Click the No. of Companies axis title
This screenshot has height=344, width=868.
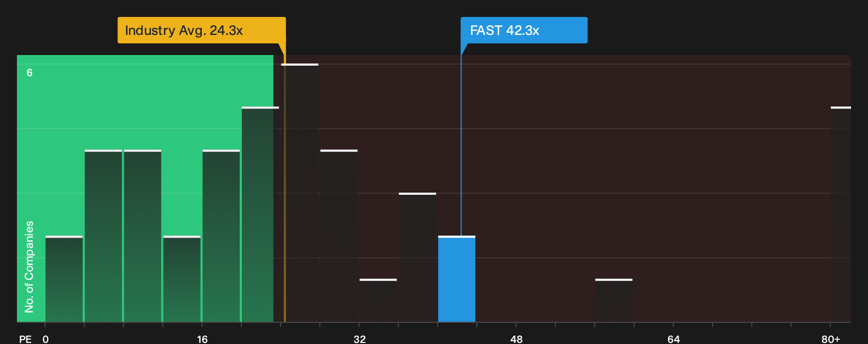coord(29,266)
